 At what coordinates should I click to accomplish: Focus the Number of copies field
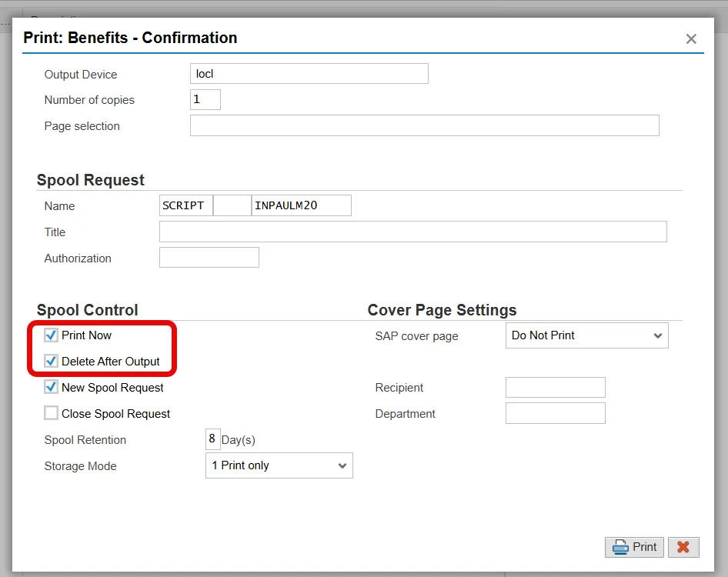click(205, 100)
